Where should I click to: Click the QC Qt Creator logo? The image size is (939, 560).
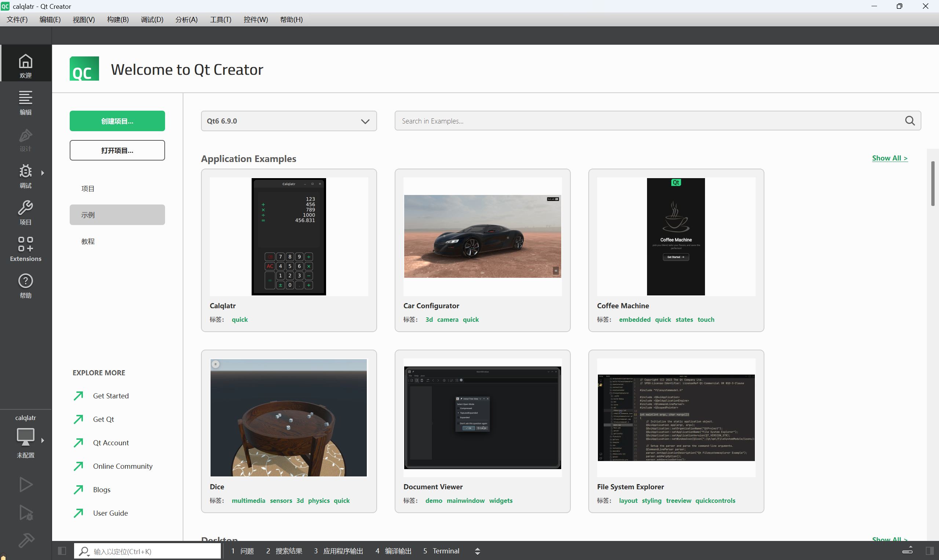[x=84, y=69]
